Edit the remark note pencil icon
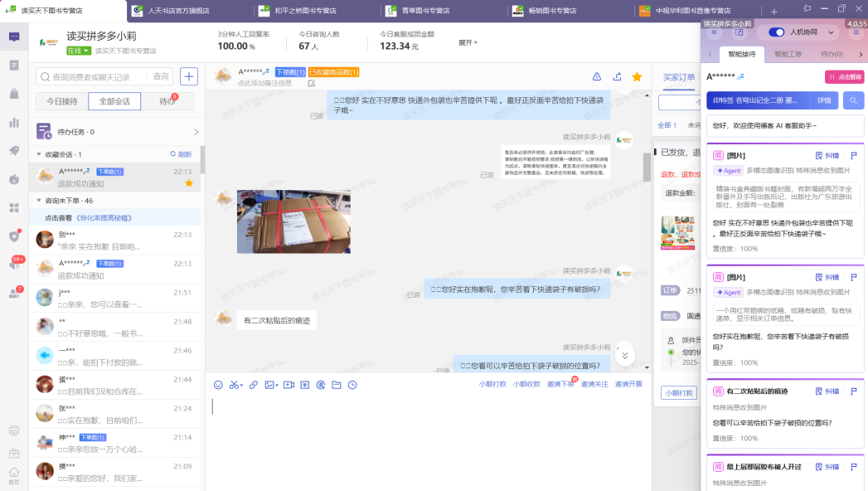The width and height of the screenshot is (868, 491). (312, 83)
